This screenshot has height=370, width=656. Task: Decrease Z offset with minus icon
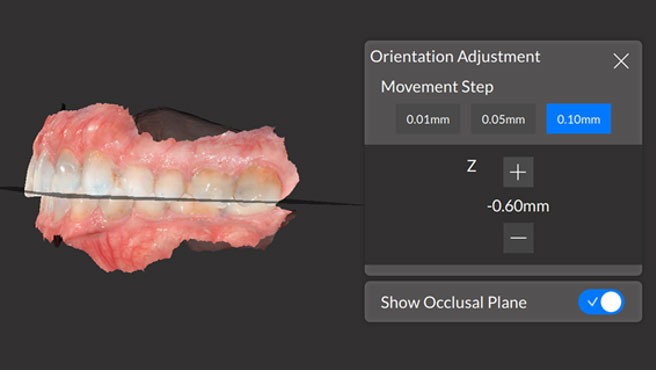click(x=518, y=238)
